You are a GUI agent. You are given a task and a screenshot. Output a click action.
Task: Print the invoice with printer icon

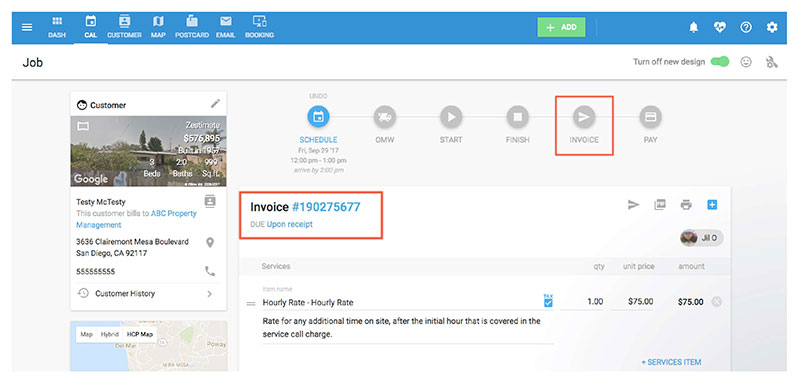point(686,205)
